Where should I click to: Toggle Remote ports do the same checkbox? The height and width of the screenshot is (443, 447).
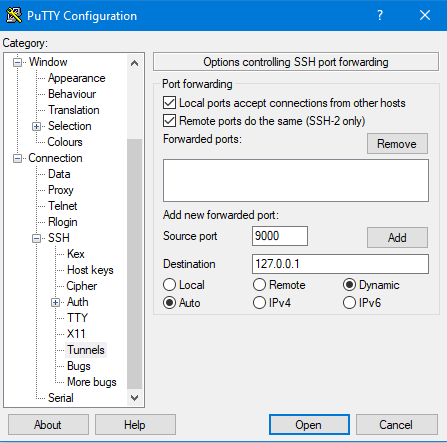(169, 120)
